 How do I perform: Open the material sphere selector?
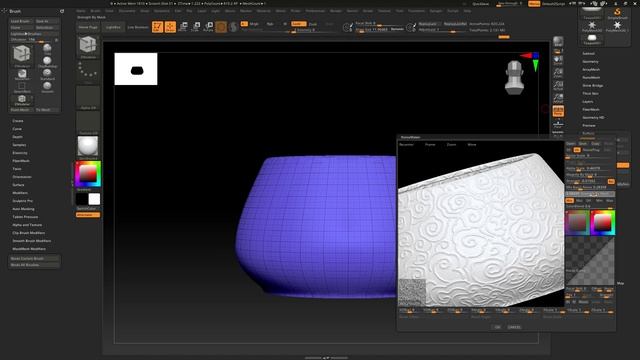tap(88, 147)
